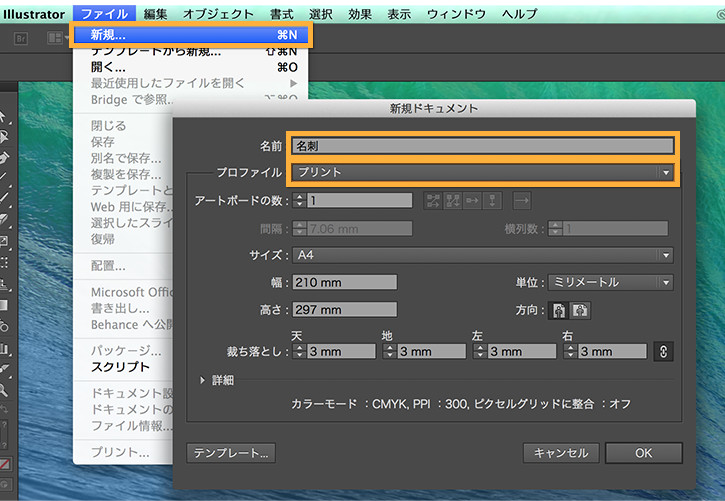Choose スクリプト from the File menu
This screenshot has height=501, width=725.
[x=121, y=367]
